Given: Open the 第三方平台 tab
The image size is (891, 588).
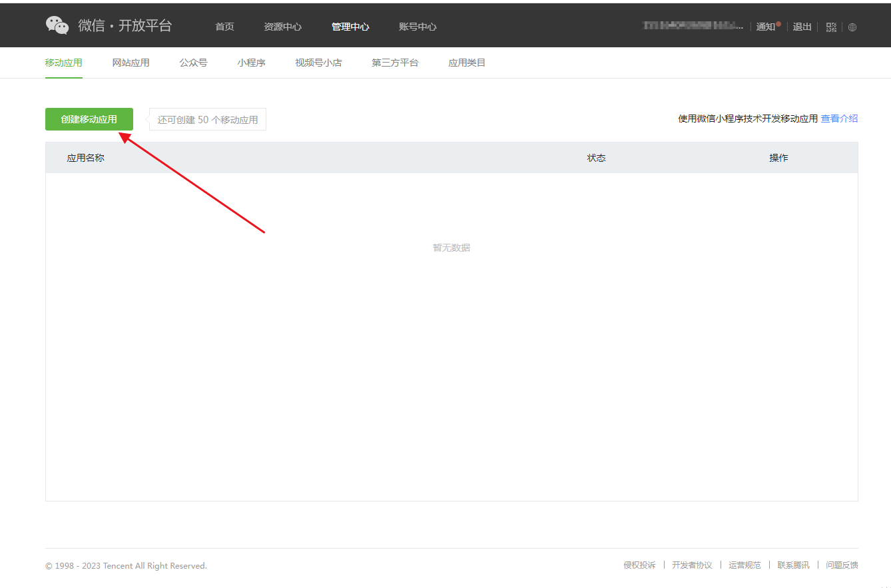Looking at the screenshot, I should coord(395,63).
